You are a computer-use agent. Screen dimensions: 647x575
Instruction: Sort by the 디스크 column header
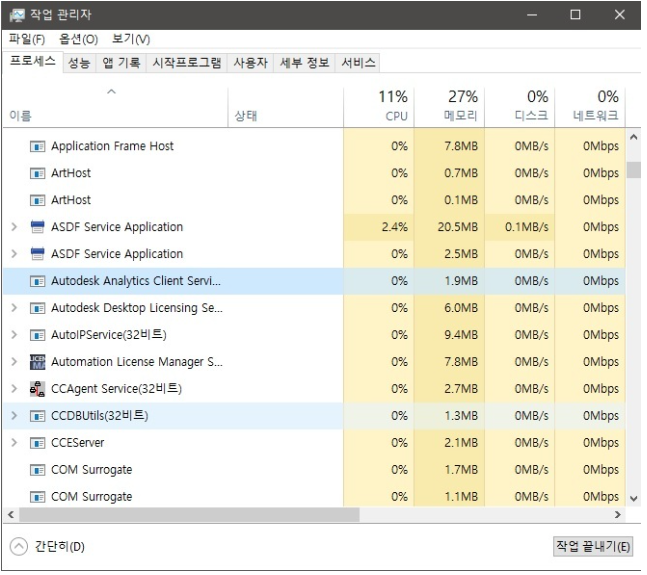(x=520, y=107)
